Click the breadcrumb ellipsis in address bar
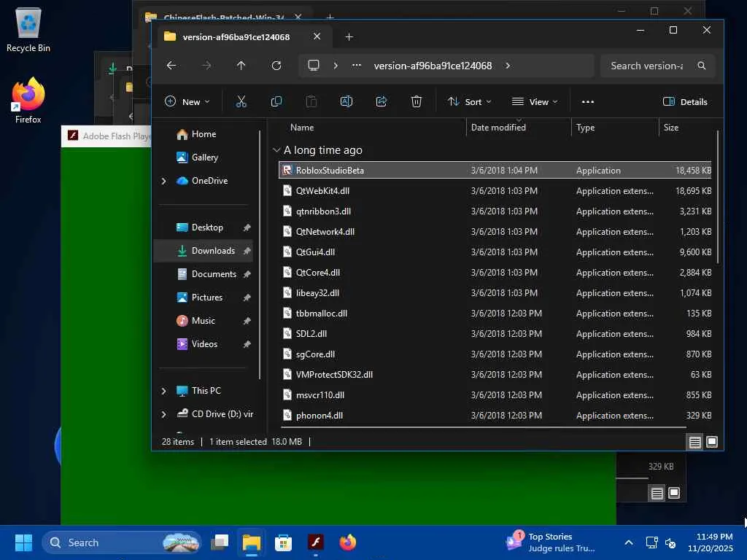 [356, 65]
